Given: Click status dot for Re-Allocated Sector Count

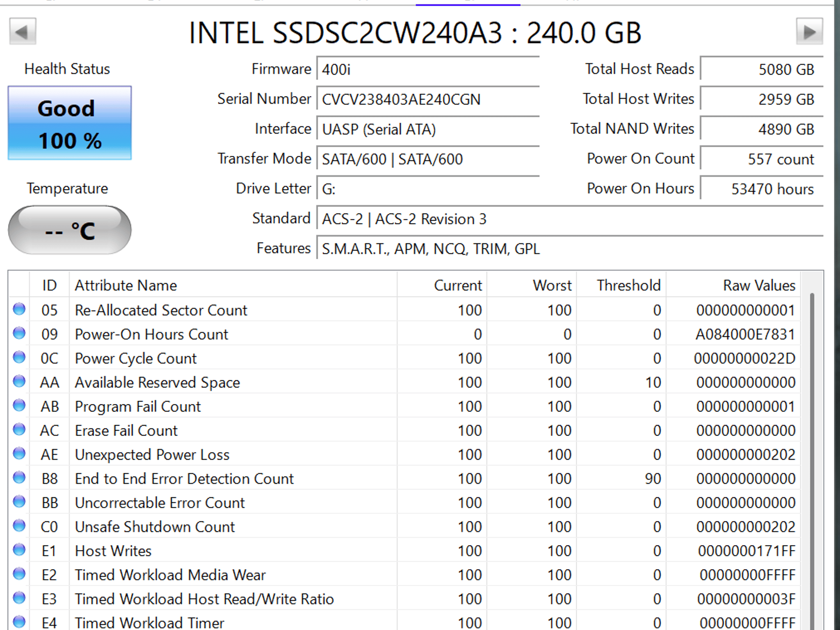Looking at the screenshot, I should pos(19,309).
